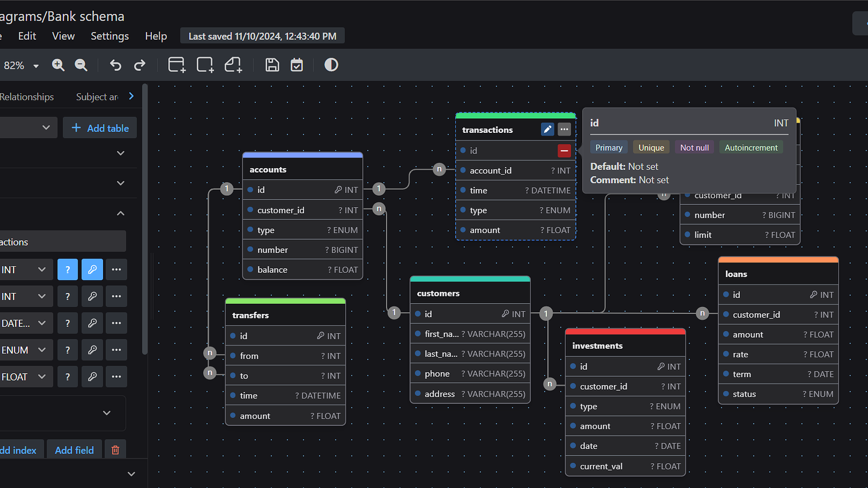Open more options on transactions table

pyautogui.click(x=564, y=129)
